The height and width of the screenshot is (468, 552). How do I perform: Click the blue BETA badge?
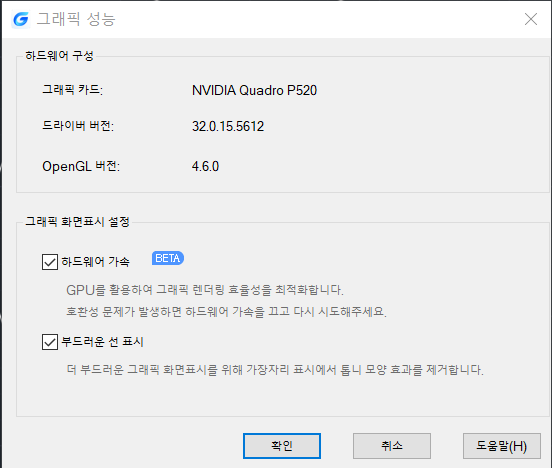168,258
